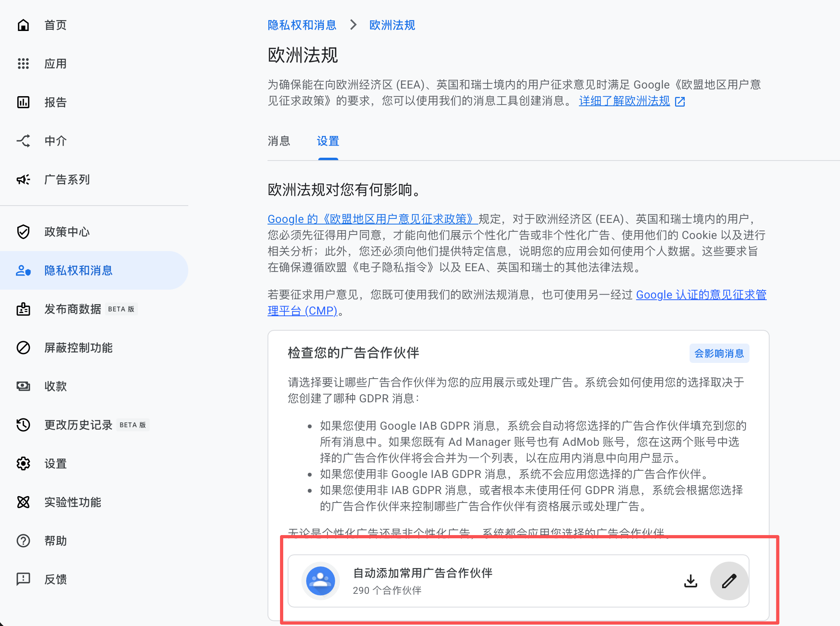Viewport: 840px width, 626px height.
Task: Switch to the 消息 tab
Action: click(279, 141)
